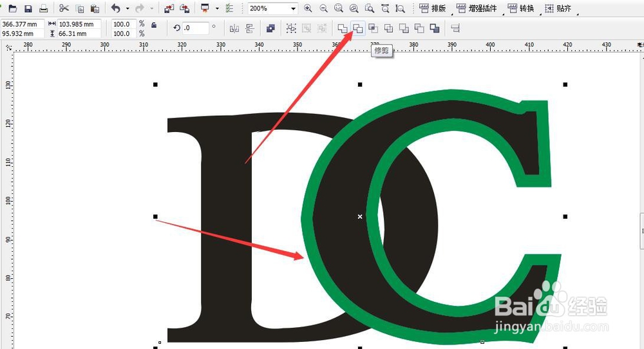Click Zoom to Selected icon
Image resolution: width=644 pixels, height=349 pixels.
click(339, 8)
